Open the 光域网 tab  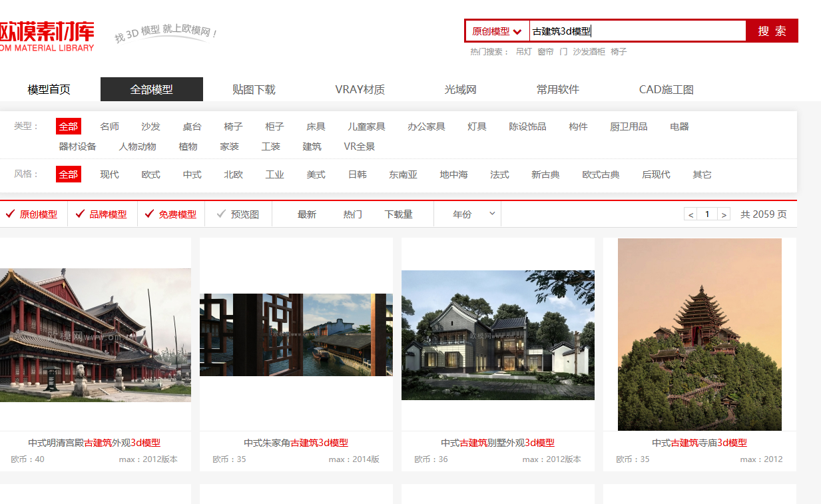[x=461, y=89]
